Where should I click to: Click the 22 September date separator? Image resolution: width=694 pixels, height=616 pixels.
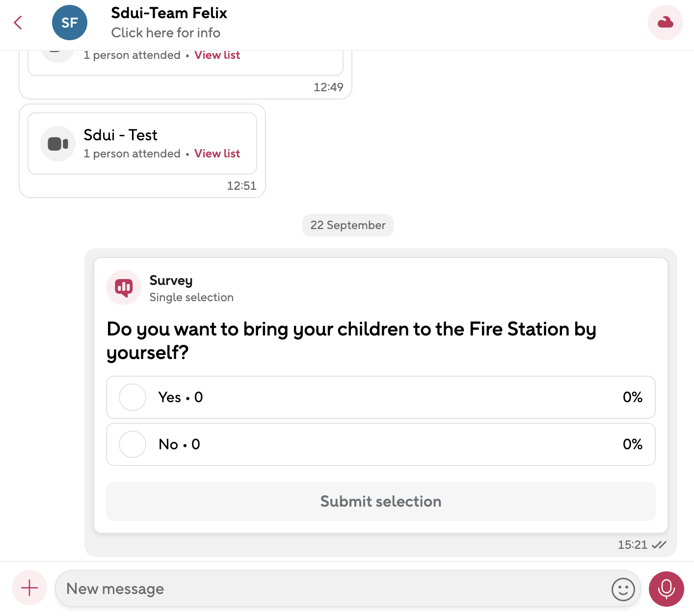coord(347,225)
